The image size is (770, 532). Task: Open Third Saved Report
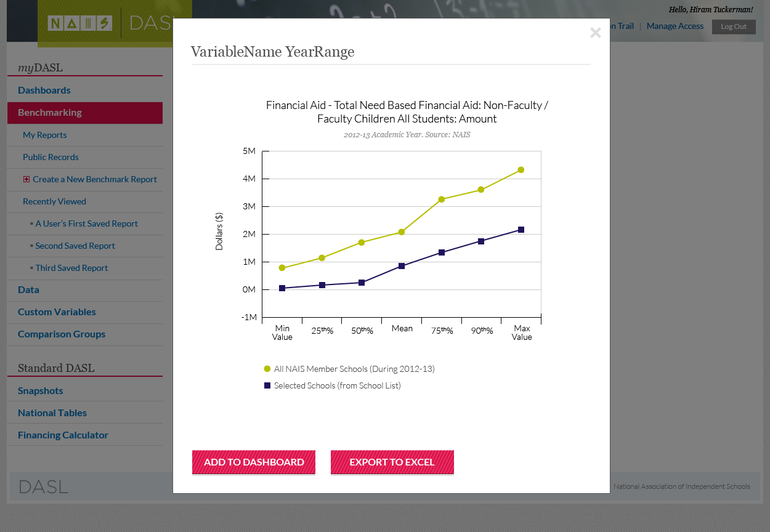[71, 268]
